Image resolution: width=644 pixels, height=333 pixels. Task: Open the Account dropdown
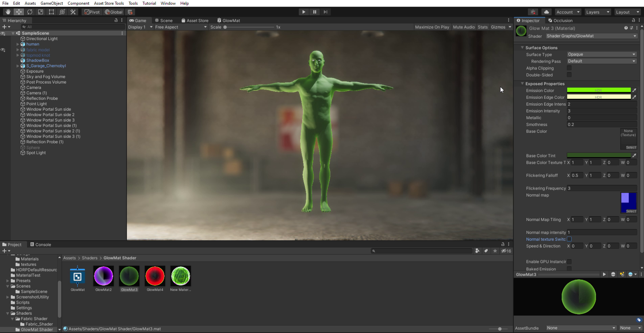(568, 12)
